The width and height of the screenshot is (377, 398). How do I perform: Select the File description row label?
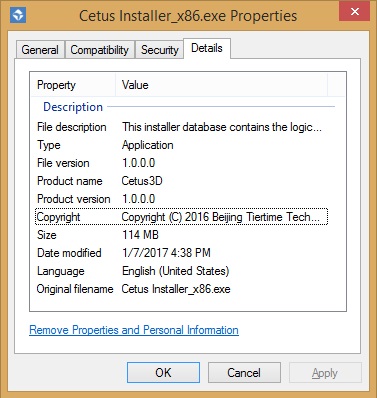click(x=72, y=127)
